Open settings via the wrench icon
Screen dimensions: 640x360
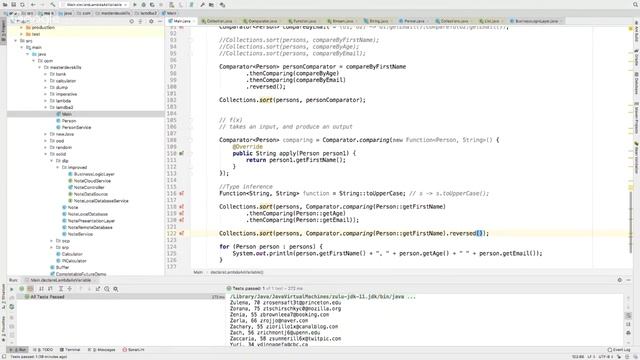click(x=202, y=4)
